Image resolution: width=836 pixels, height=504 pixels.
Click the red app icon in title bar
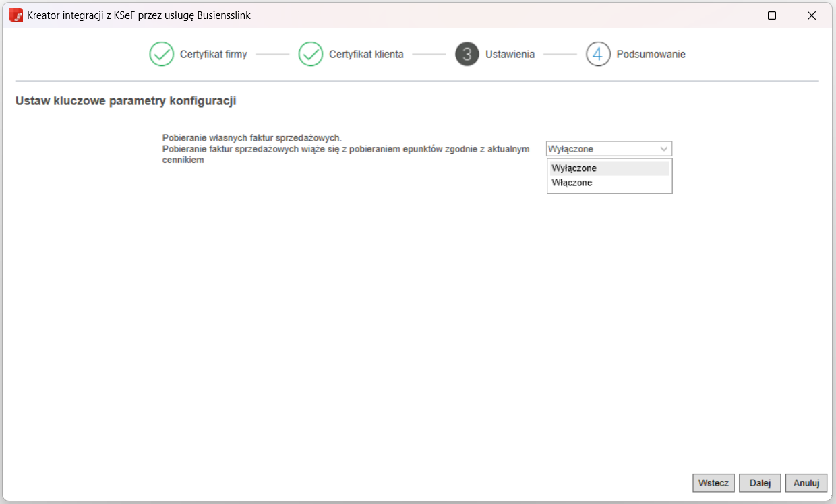click(x=16, y=15)
